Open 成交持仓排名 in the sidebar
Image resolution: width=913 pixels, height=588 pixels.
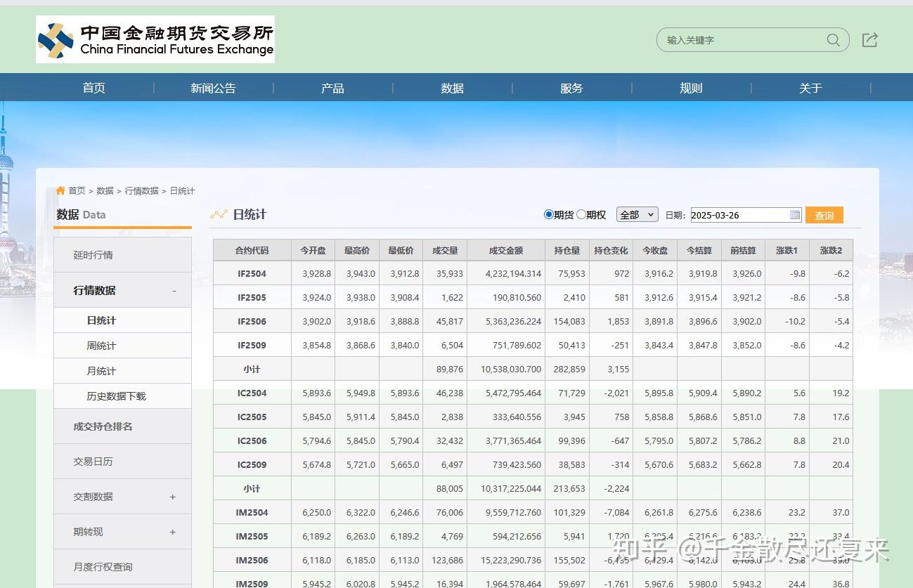(x=122, y=426)
